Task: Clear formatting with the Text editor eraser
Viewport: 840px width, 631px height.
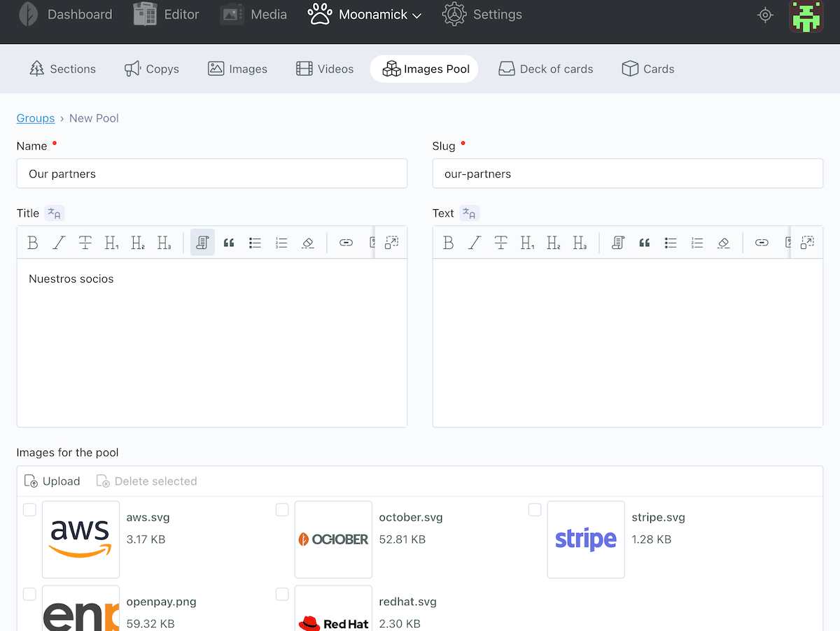Action: point(723,243)
